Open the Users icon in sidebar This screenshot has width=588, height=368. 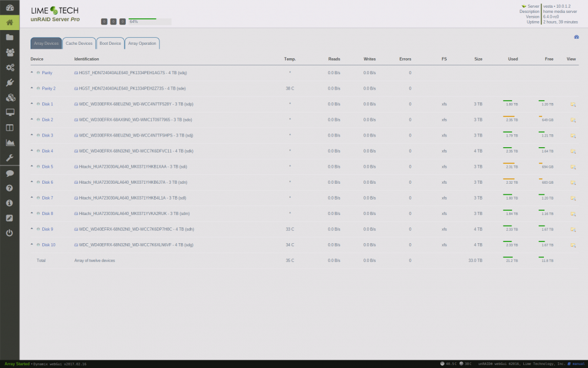(x=10, y=52)
